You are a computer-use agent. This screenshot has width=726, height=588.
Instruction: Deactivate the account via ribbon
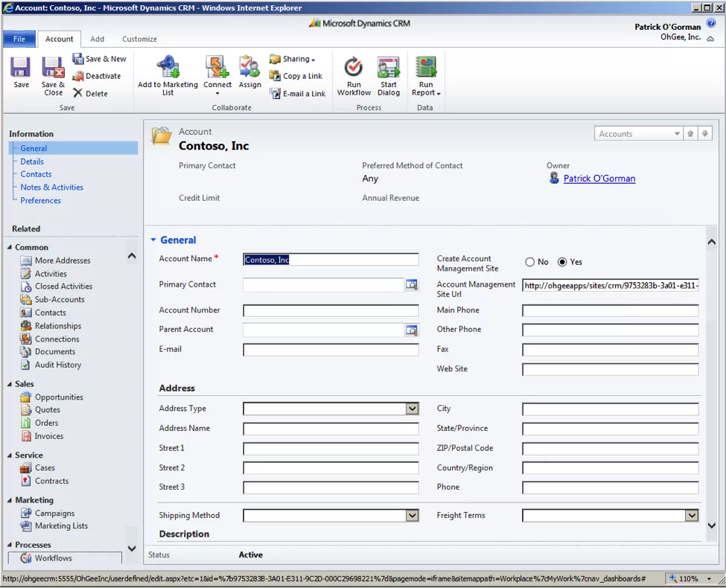pos(98,76)
